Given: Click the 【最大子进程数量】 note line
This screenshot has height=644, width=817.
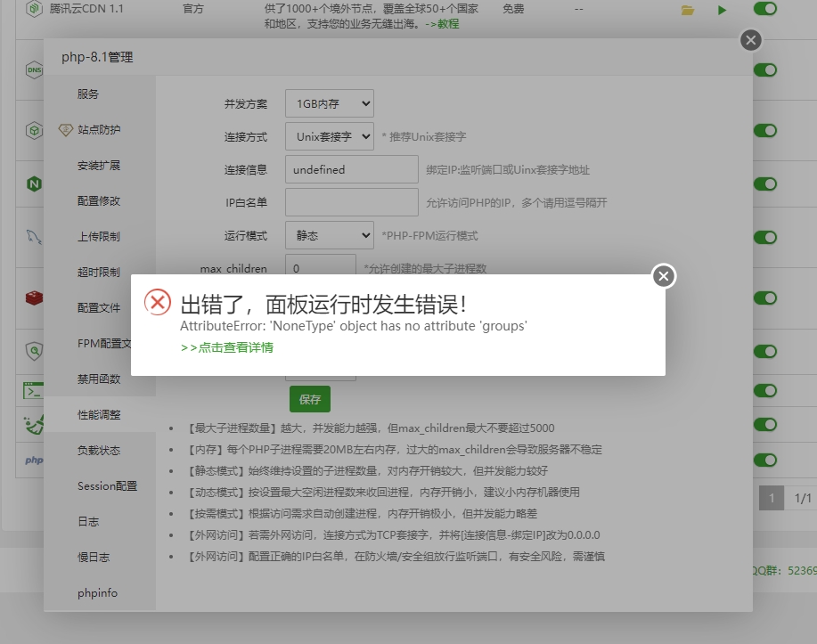Looking at the screenshot, I should coord(371,428).
